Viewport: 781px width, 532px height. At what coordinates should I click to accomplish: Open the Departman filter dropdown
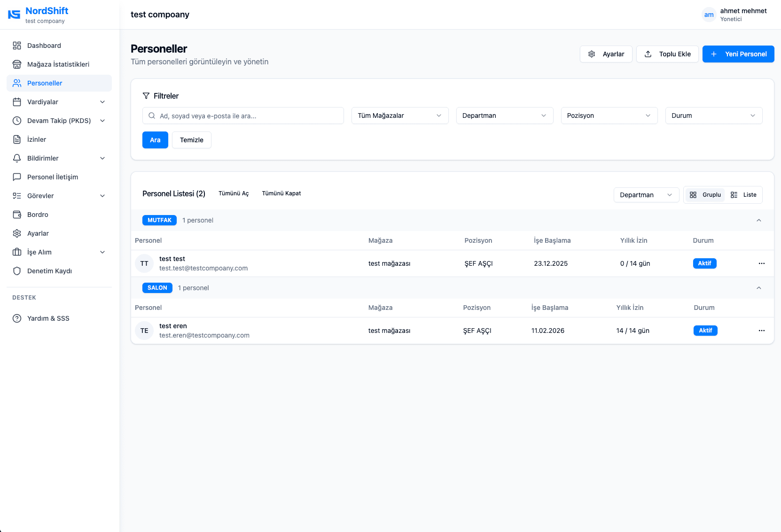pyautogui.click(x=505, y=116)
